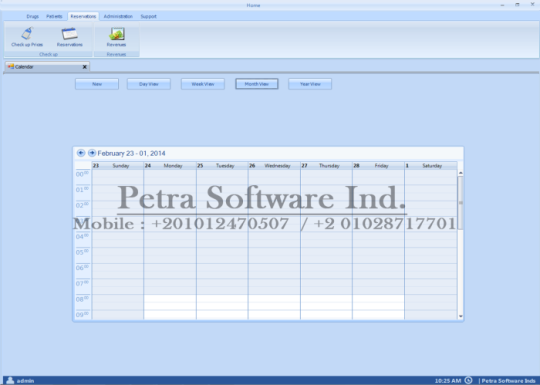Click the 10:25 AM time in status bar
Image resolution: width=540 pixels, height=385 pixels.
pyautogui.click(x=448, y=381)
